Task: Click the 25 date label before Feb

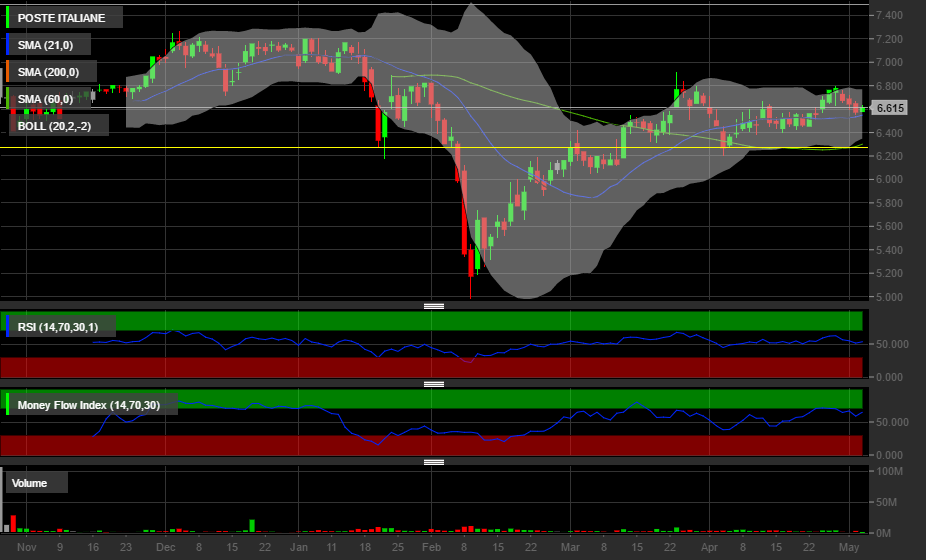Action: 398,547
